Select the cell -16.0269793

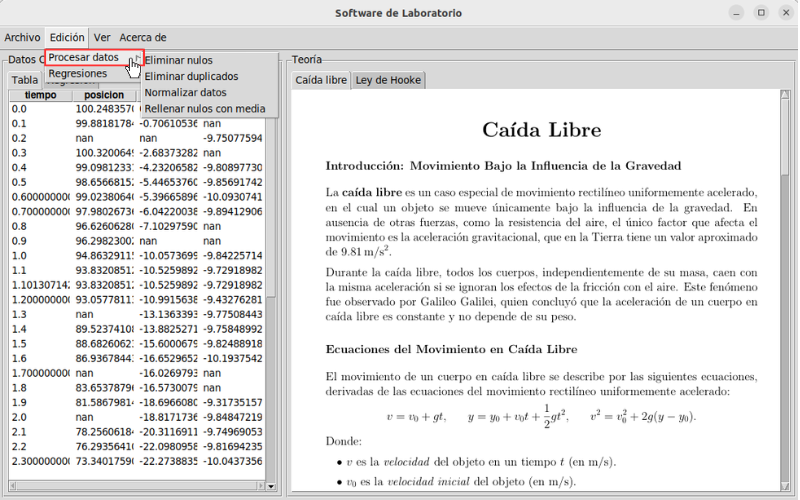point(168,373)
